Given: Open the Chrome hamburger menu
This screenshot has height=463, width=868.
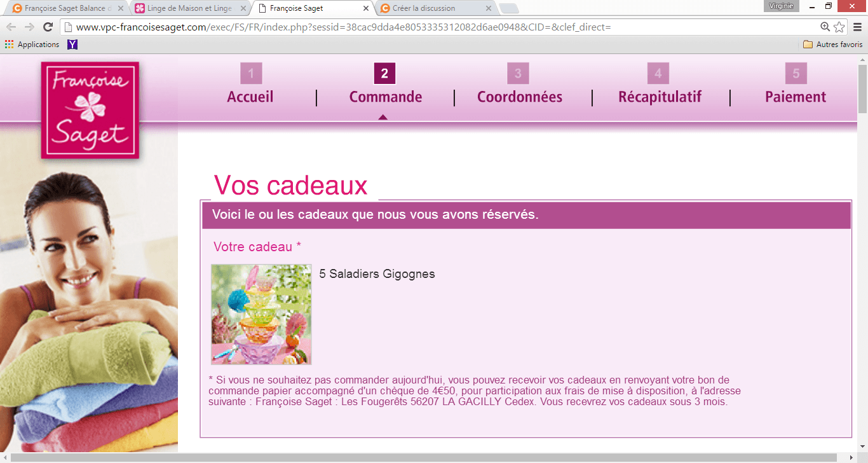Looking at the screenshot, I should coord(857,27).
